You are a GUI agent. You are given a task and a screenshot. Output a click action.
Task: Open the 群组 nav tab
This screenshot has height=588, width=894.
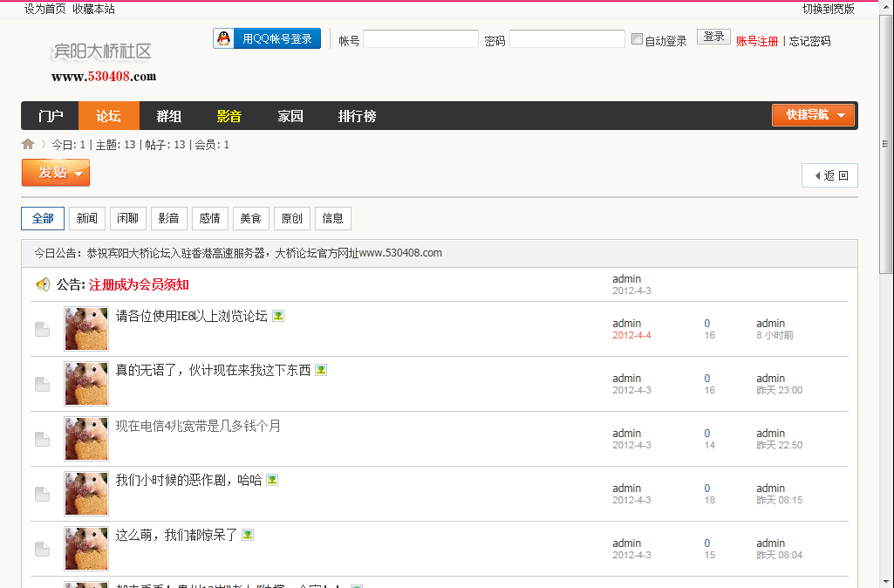point(168,116)
